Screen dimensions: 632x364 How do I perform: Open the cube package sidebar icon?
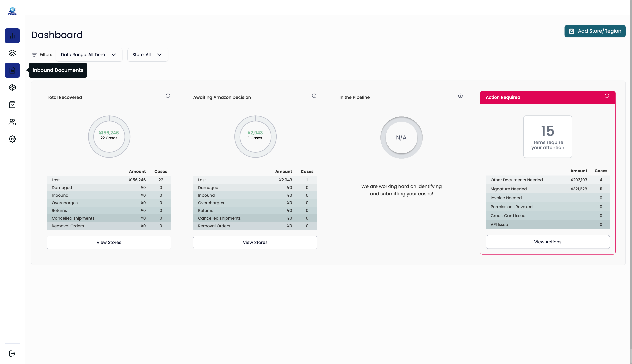click(x=12, y=88)
